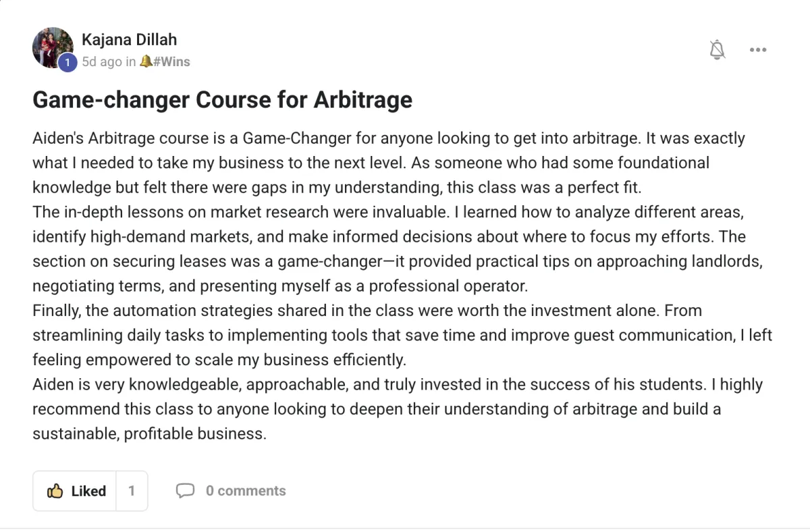Click the level 1 badge on avatar
The image size is (810, 532).
pos(66,63)
